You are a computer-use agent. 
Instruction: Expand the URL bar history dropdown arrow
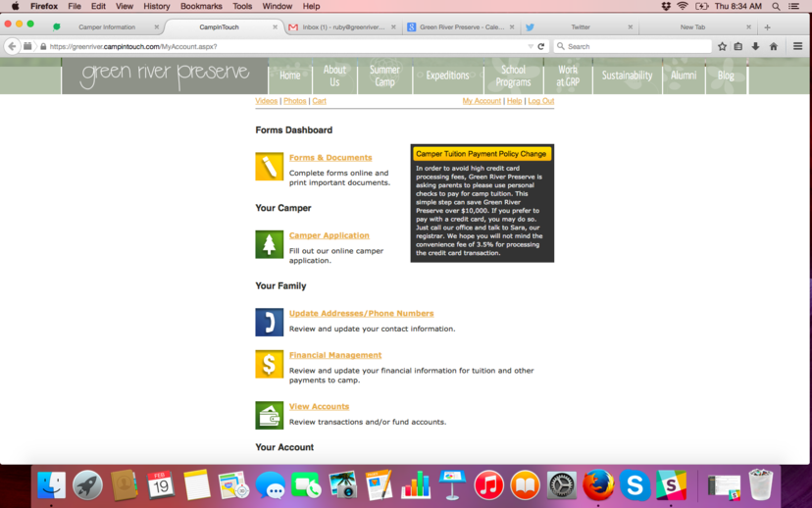[x=531, y=47]
